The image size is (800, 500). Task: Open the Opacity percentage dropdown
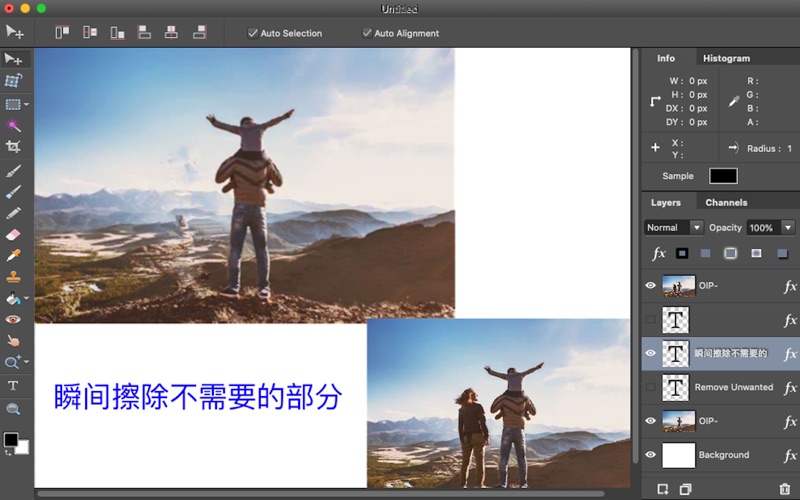pyautogui.click(x=787, y=228)
